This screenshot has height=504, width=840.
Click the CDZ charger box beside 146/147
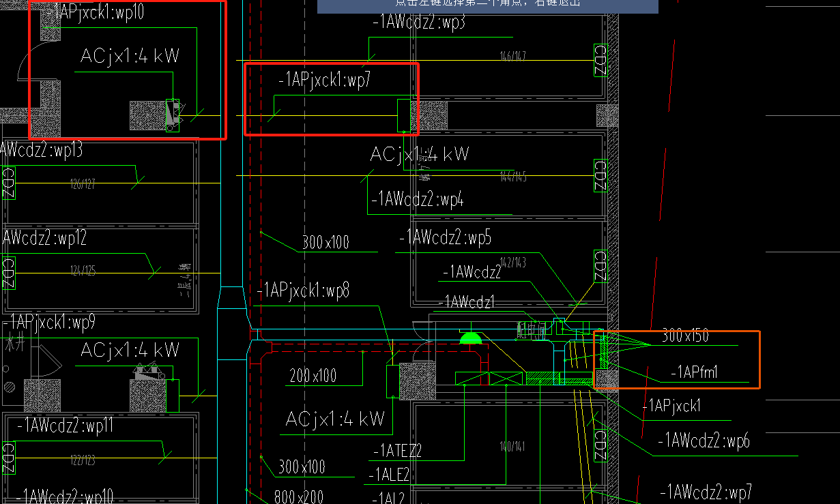[x=600, y=59]
